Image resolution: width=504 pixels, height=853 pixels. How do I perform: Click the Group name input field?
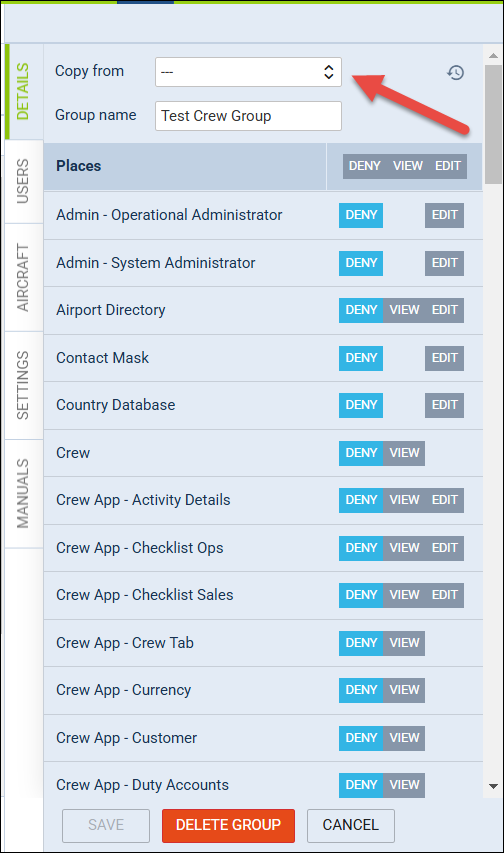248,116
